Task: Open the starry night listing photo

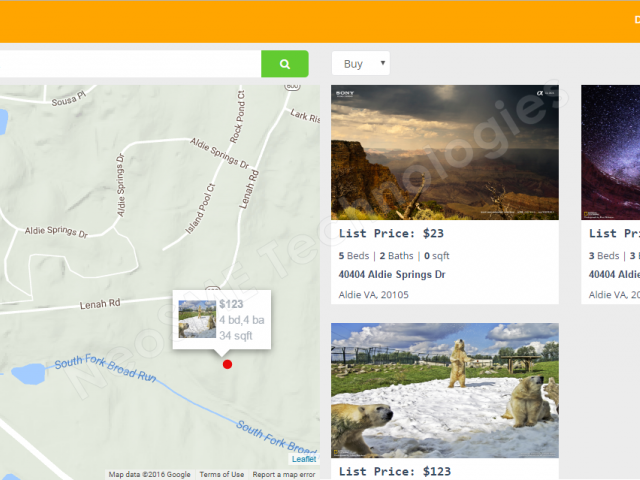Action: [x=610, y=152]
